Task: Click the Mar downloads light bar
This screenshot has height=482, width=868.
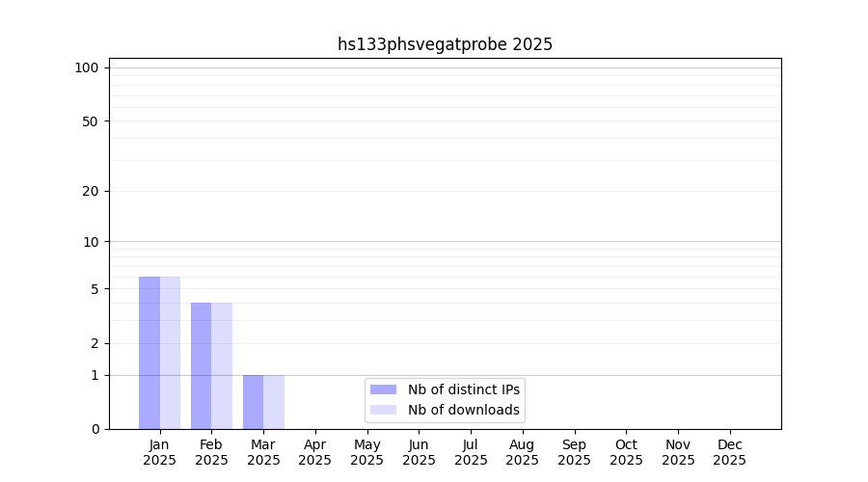Action: [274, 402]
